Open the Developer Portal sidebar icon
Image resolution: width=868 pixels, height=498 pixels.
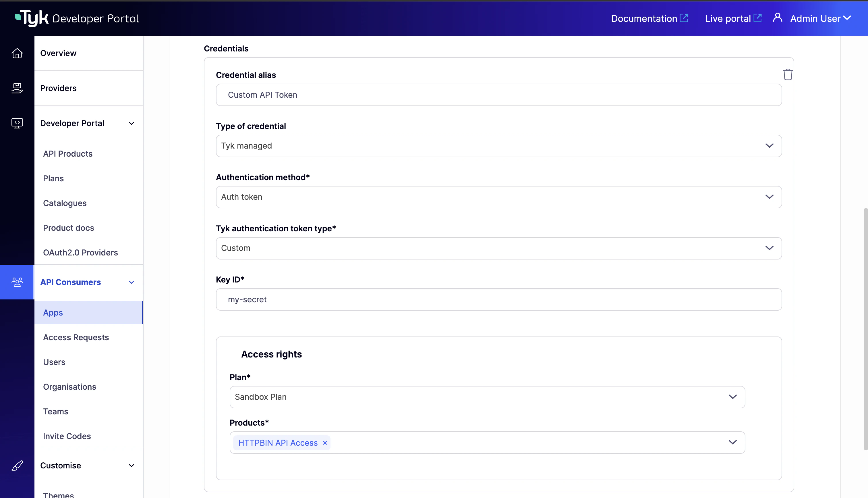tap(17, 123)
